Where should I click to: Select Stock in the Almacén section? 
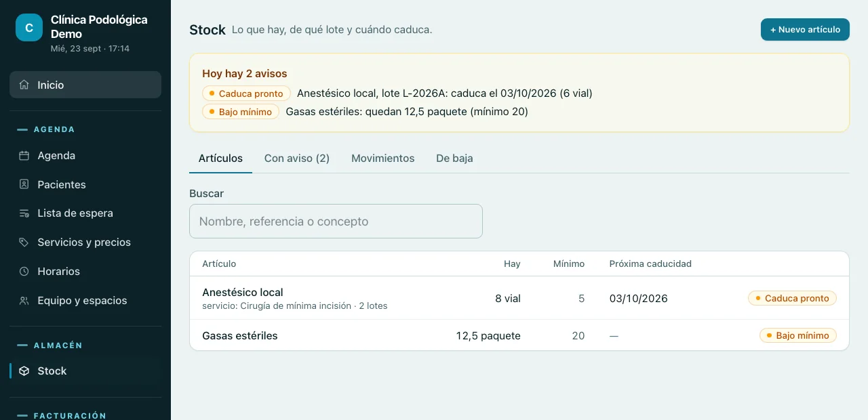[85, 371]
